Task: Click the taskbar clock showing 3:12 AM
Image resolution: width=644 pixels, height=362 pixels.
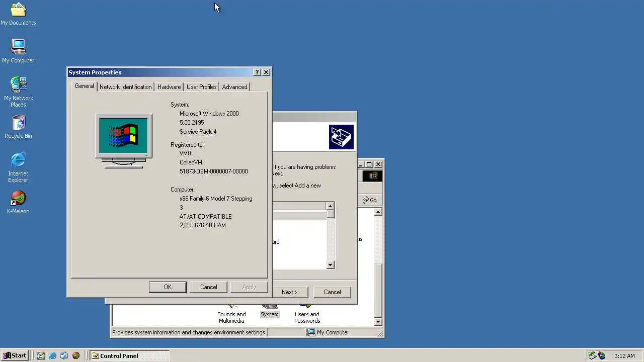Action: (624, 356)
